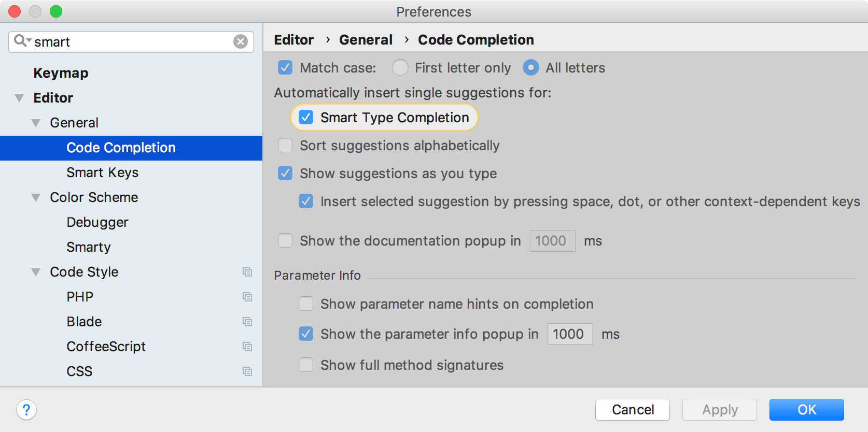This screenshot has width=868, height=432.
Task: Clear the search field text
Action: click(x=240, y=41)
